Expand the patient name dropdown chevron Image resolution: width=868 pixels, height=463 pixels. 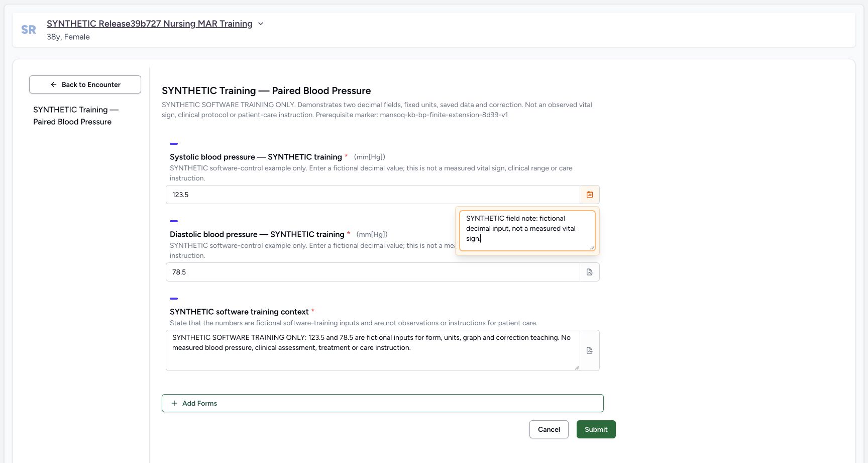coord(261,24)
